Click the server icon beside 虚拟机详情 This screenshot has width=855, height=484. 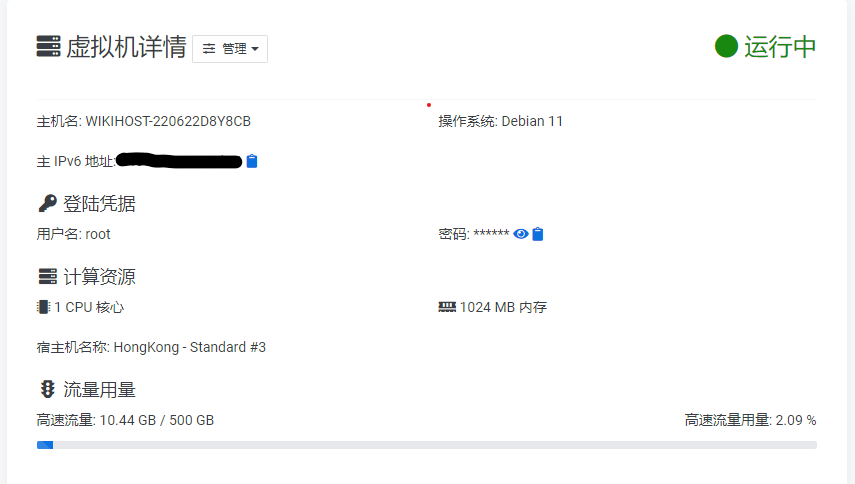click(x=49, y=46)
